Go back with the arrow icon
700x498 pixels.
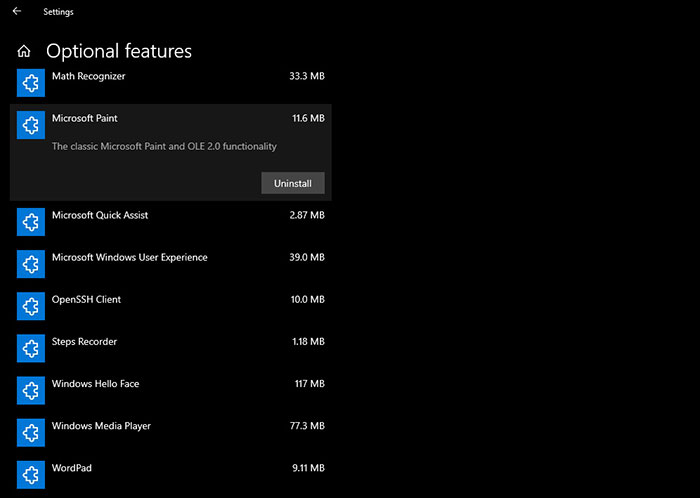[17, 11]
